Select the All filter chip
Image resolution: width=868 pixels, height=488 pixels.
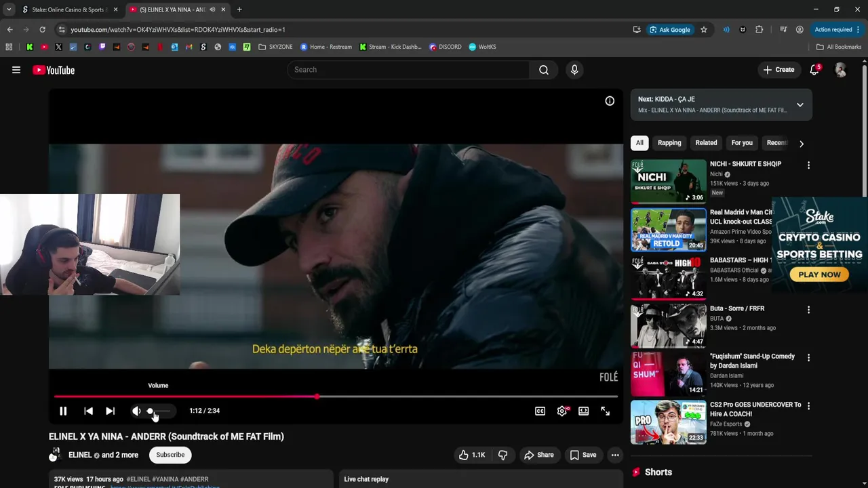(639, 143)
